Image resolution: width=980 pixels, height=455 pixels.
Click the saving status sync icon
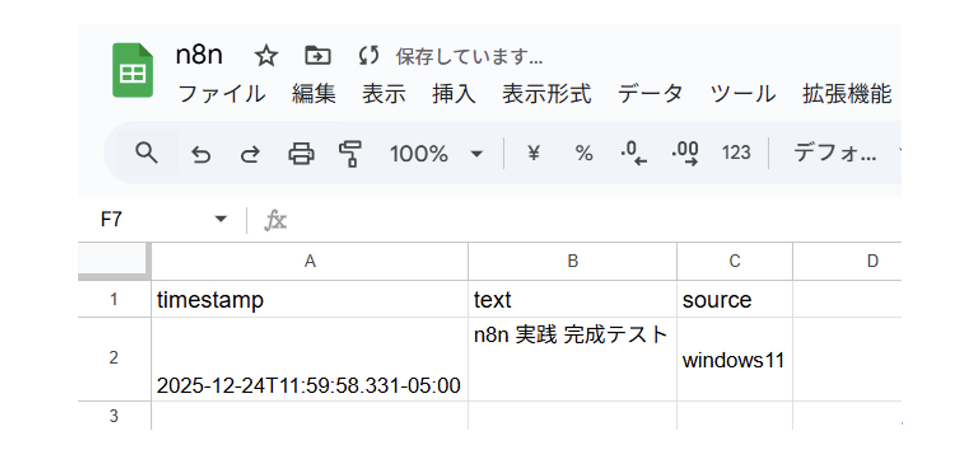[x=369, y=55]
